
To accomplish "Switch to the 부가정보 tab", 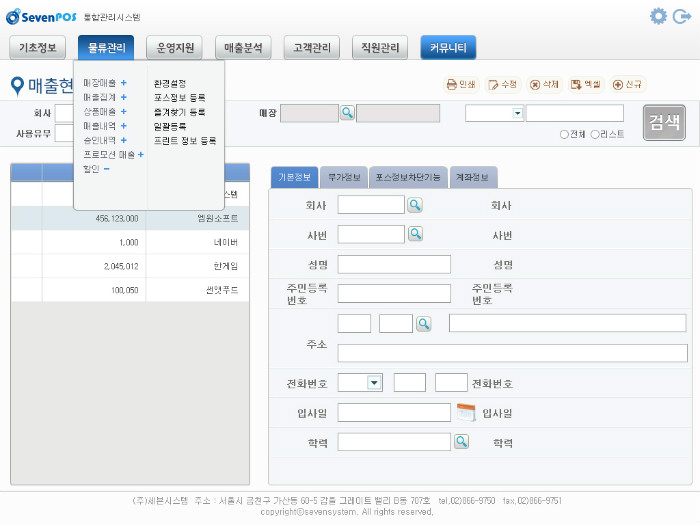I will click(x=346, y=177).
